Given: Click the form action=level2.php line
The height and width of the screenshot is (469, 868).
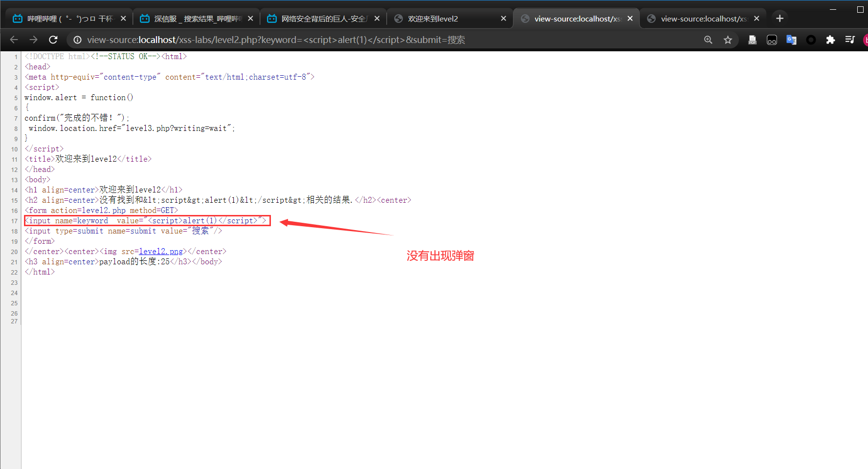Looking at the screenshot, I should pos(101,211).
